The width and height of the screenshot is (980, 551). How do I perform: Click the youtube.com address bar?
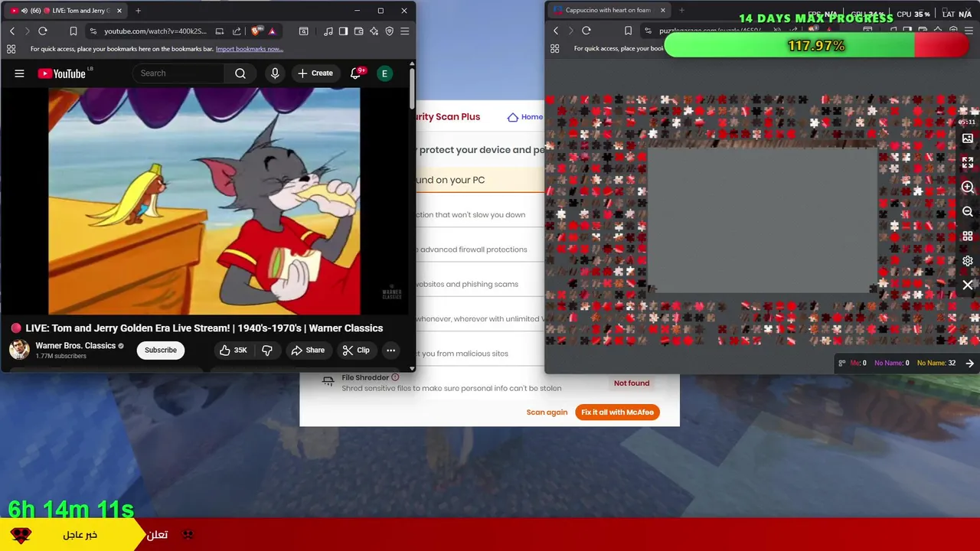(x=155, y=31)
